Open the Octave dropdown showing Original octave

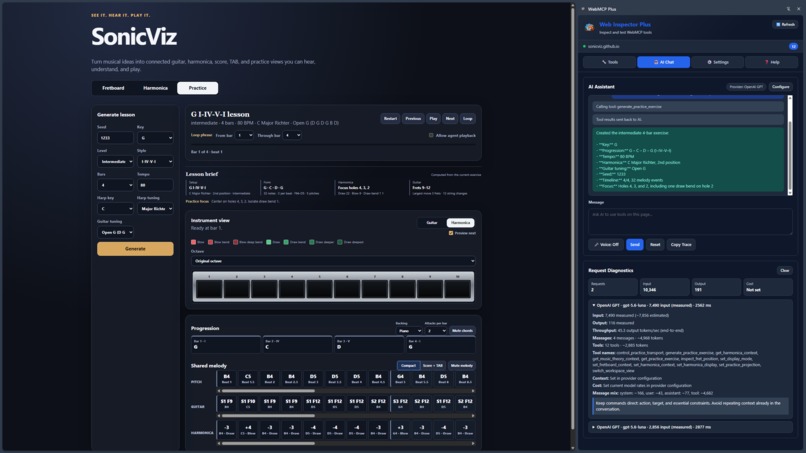point(333,261)
